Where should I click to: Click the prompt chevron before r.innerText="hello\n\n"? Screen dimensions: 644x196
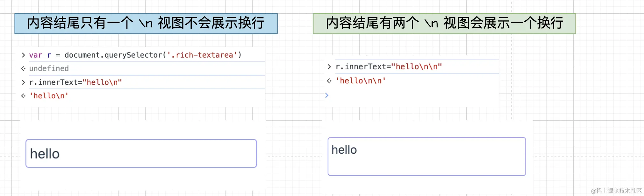coord(330,66)
